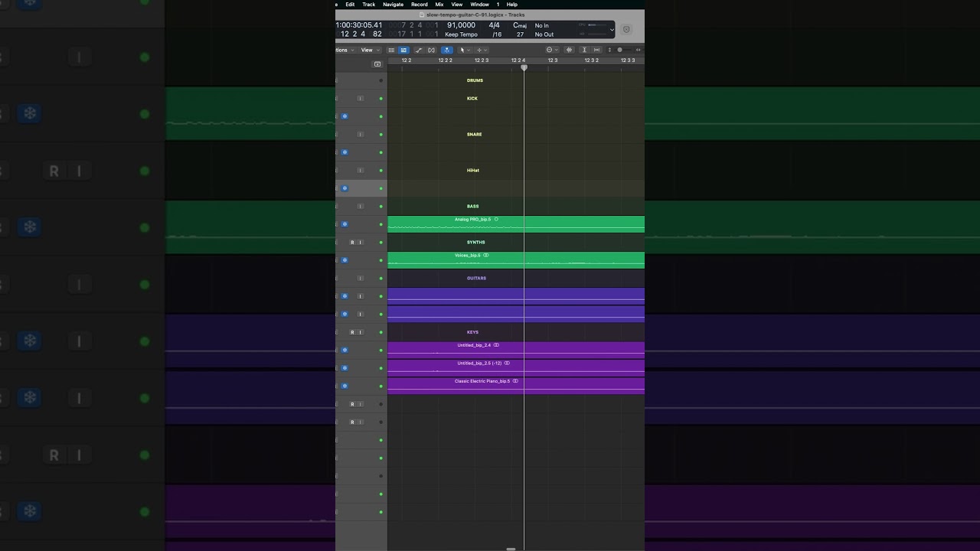Freeze the Voices_bip.5 track
The width and height of the screenshot is (980, 551).
pos(345,260)
